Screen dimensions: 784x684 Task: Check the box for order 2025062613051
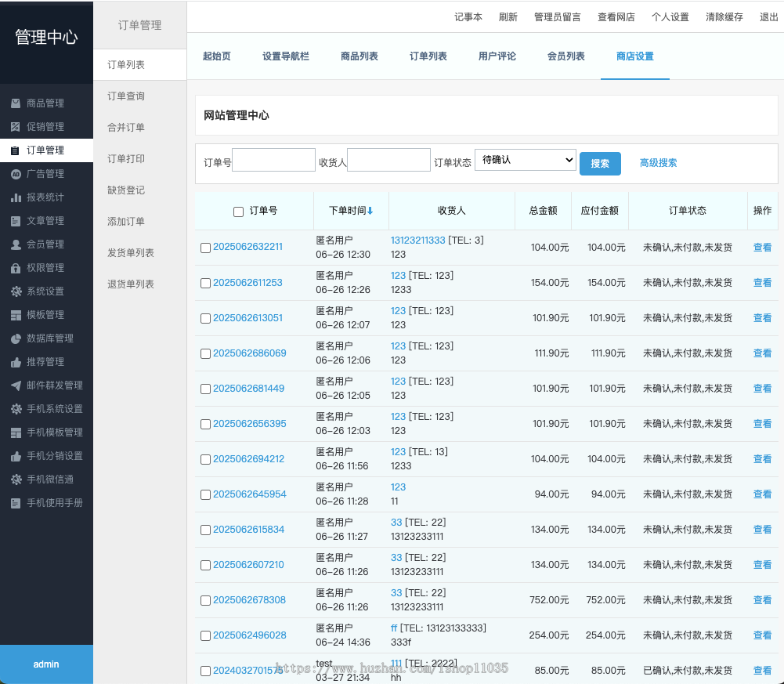click(205, 318)
